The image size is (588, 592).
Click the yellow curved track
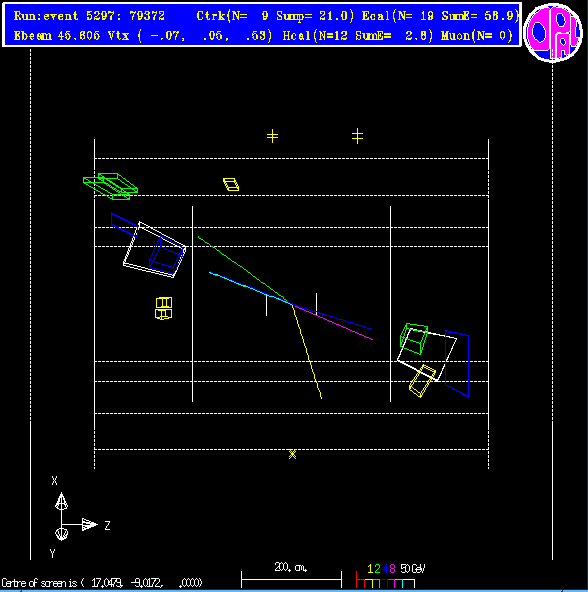(307, 351)
